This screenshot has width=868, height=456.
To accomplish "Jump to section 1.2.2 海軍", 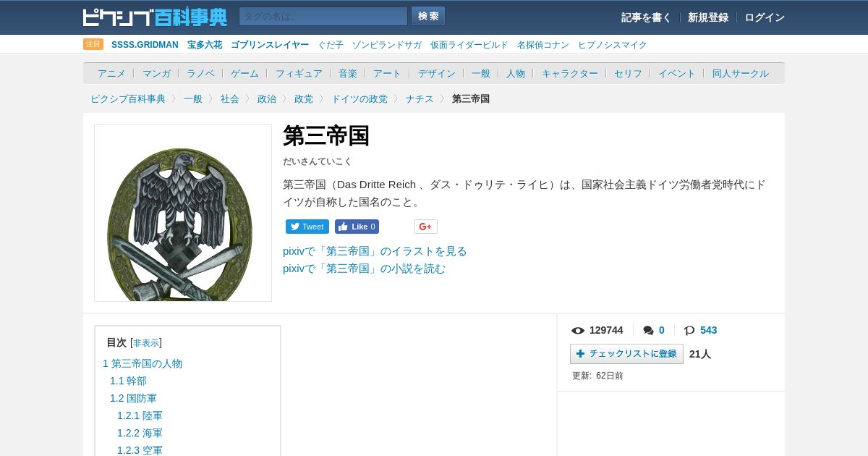I will [140, 433].
